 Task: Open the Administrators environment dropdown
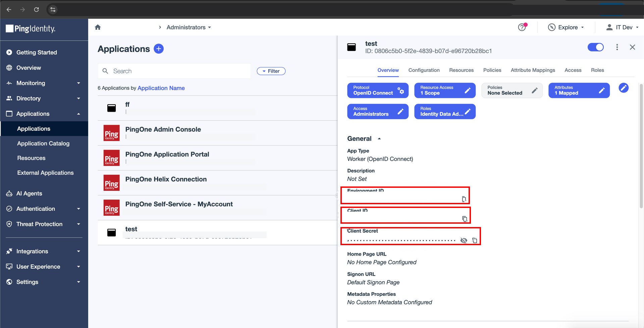coord(189,27)
